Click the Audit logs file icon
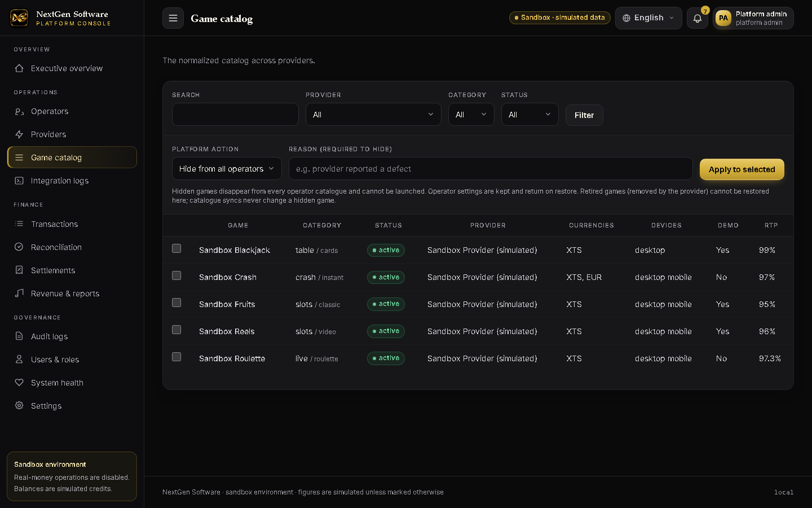Viewport: 812px width, 508px height. pos(19,336)
